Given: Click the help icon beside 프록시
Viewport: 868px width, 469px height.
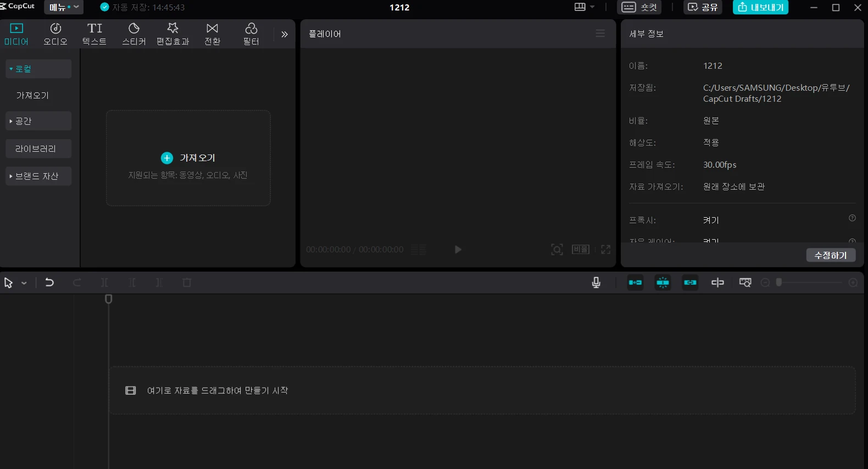Looking at the screenshot, I should click(852, 218).
